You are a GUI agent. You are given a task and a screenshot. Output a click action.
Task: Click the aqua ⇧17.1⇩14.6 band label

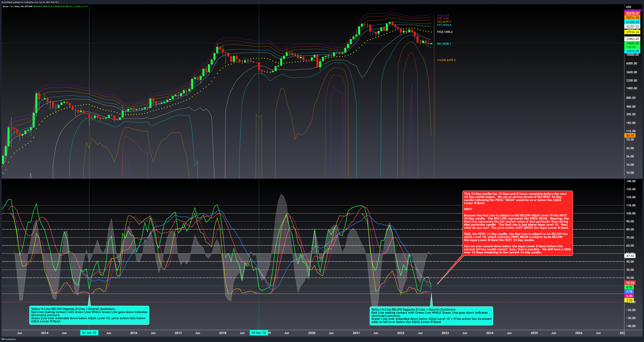(444, 25)
